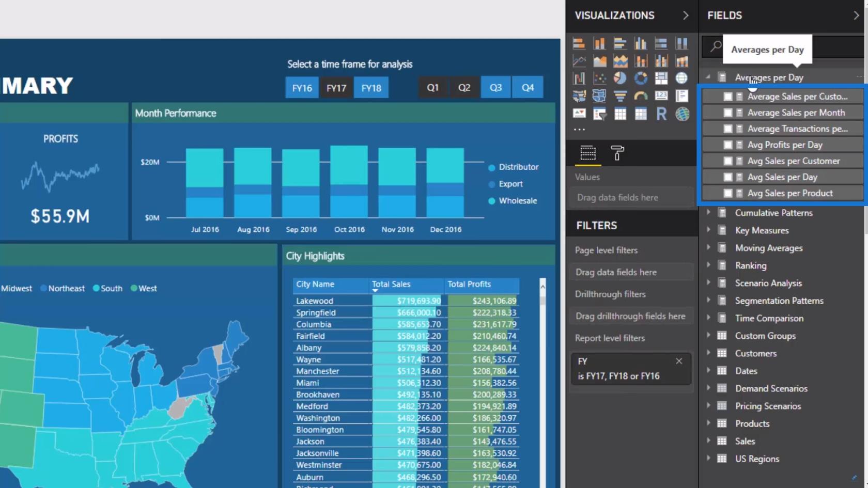Expand the Customers table

click(708, 353)
